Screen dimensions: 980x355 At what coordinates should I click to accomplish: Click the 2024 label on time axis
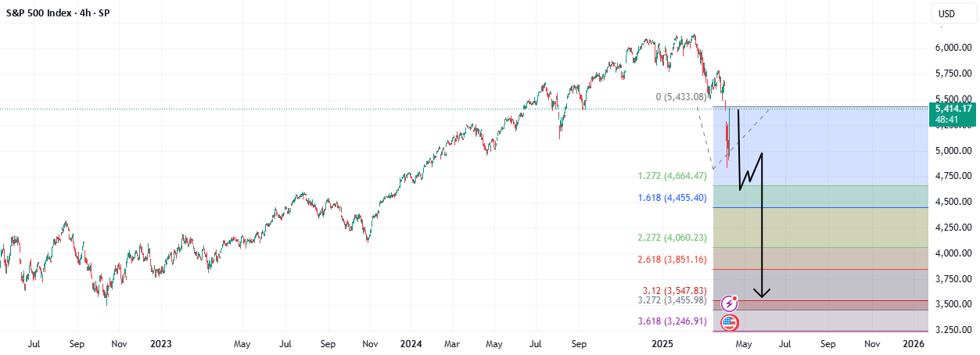[x=410, y=343]
